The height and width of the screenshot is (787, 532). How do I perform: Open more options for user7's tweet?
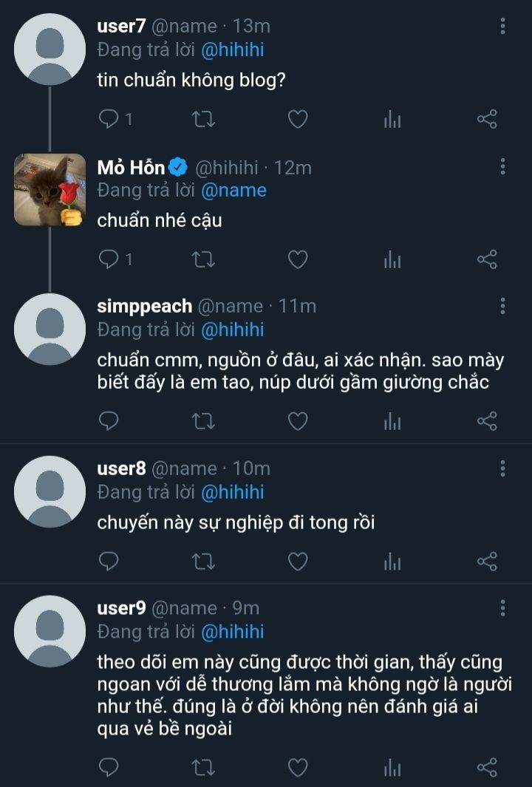(x=502, y=27)
